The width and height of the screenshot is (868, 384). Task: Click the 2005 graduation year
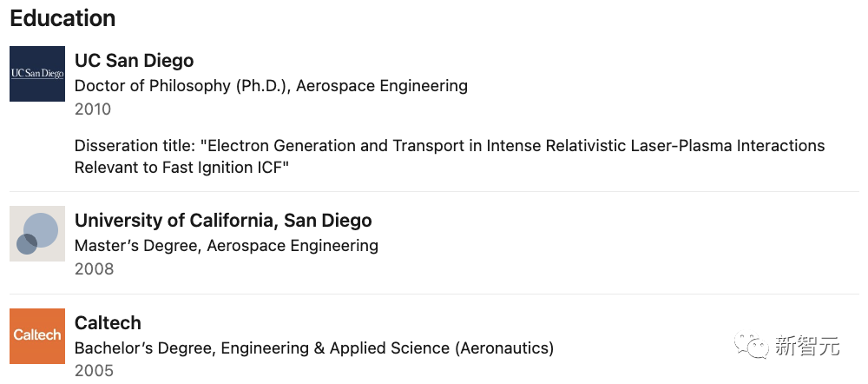coord(94,371)
